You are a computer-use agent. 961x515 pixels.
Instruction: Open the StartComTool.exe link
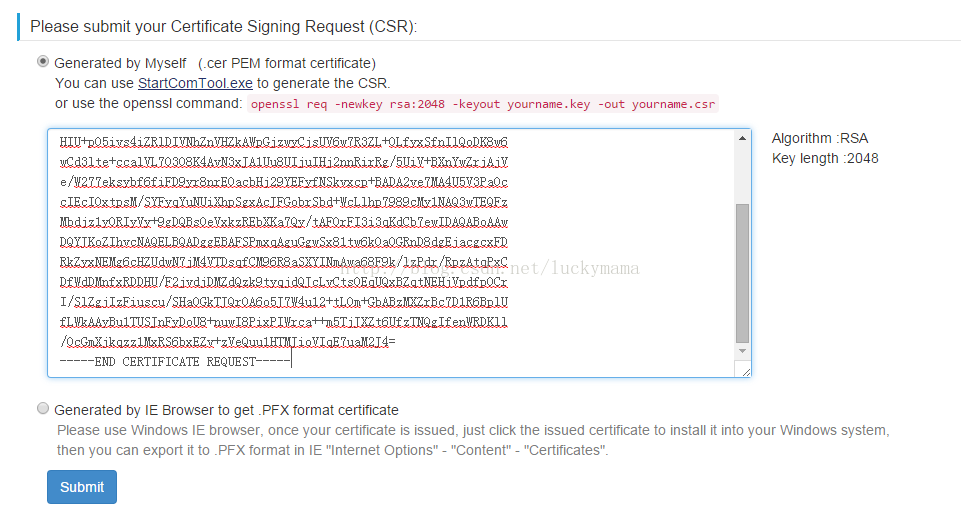(x=195, y=83)
